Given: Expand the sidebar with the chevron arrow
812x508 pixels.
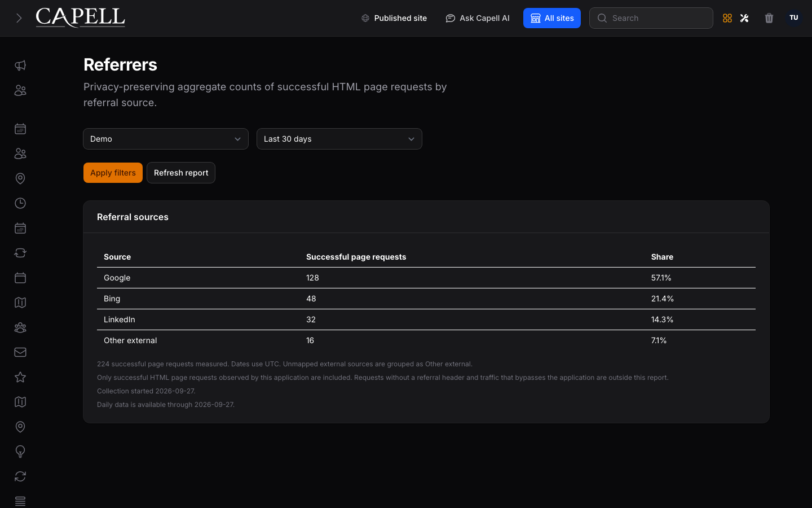Looking at the screenshot, I should pyautogui.click(x=19, y=18).
